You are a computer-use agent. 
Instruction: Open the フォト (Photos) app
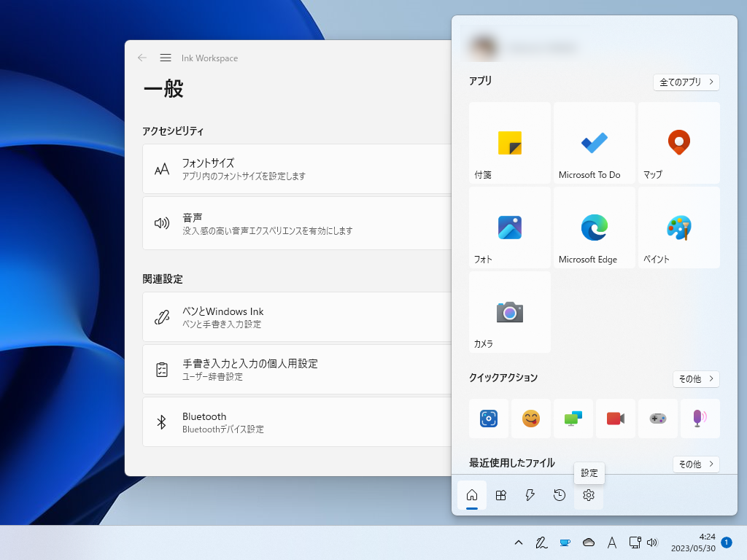(x=509, y=227)
